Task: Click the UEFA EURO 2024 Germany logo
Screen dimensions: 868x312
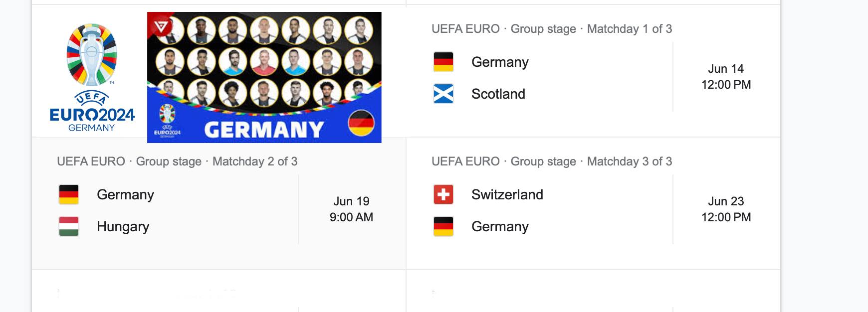Action: [x=92, y=77]
